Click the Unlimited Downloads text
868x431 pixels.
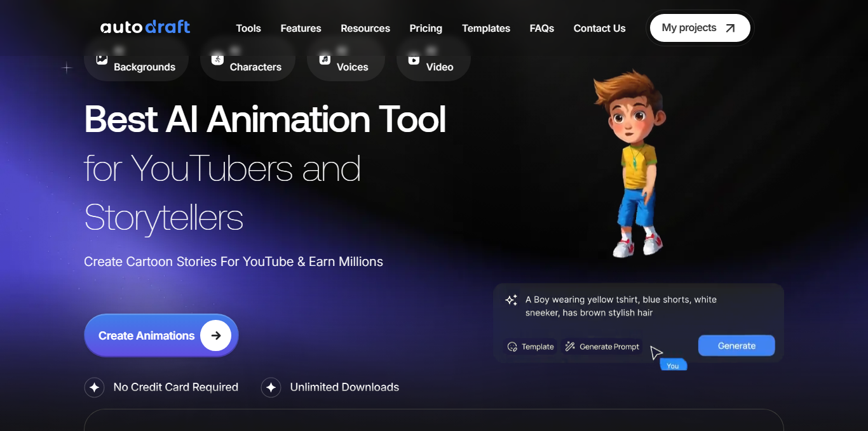click(x=344, y=387)
